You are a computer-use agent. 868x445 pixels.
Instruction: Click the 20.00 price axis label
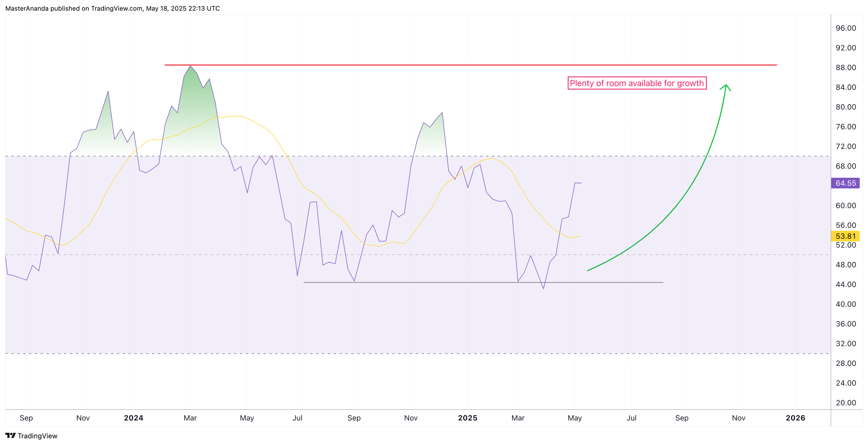[846, 403]
